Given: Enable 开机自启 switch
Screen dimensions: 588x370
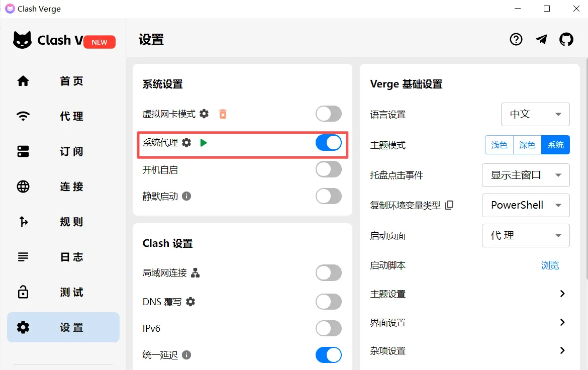Looking at the screenshot, I should [x=328, y=169].
